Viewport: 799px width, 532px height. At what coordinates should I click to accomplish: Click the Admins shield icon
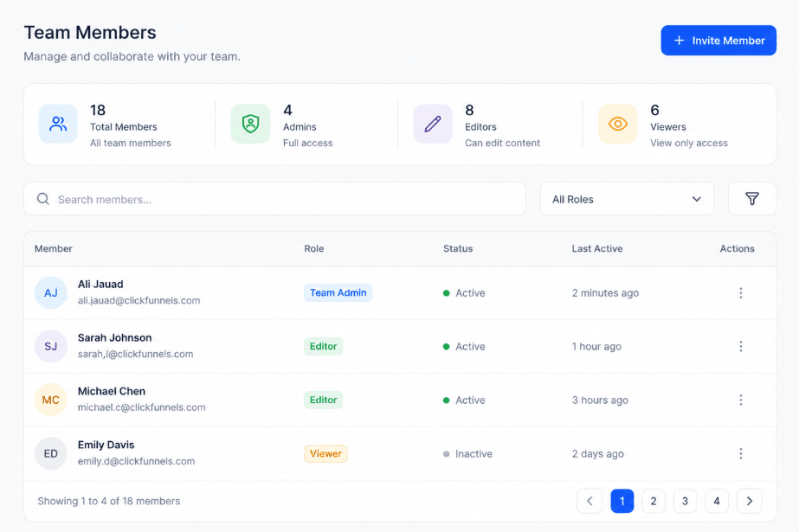coord(250,124)
